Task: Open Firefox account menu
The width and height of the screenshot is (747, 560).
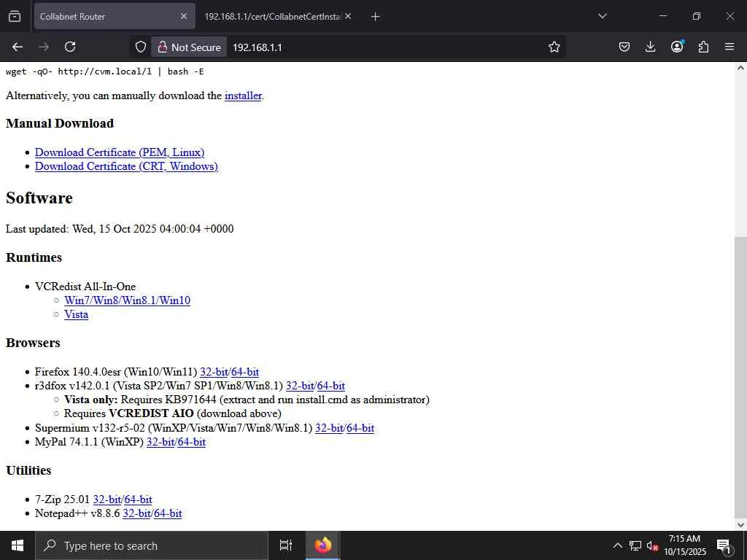Action: click(x=677, y=47)
